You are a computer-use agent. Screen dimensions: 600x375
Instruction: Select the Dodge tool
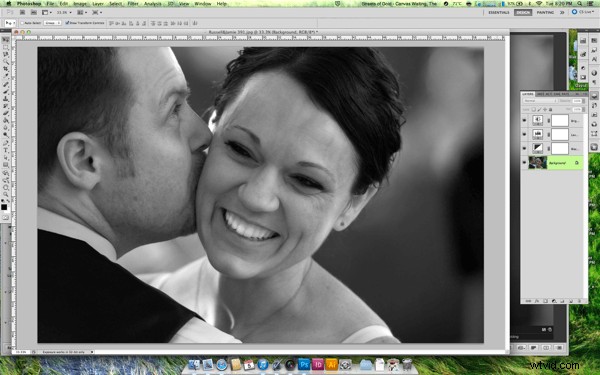pos(5,135)
